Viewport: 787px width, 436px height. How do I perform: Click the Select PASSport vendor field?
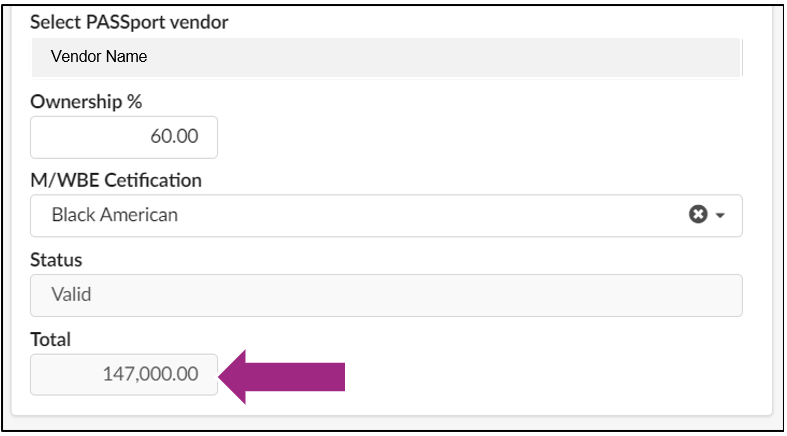[386, 57]
